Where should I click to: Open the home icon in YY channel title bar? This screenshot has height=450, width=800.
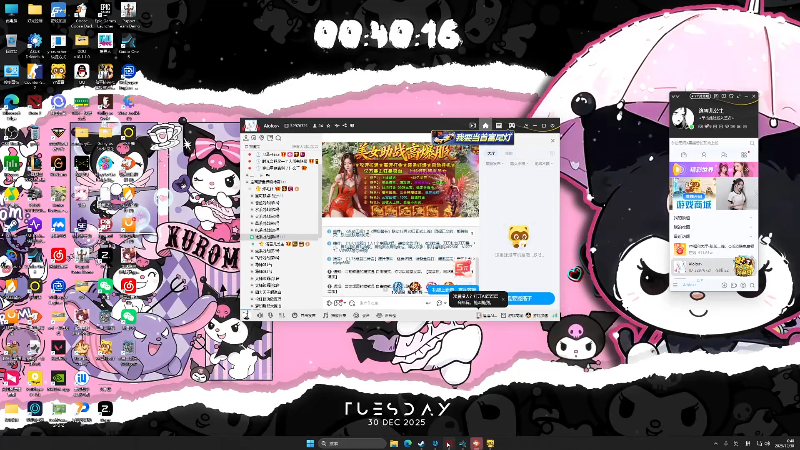485,126
